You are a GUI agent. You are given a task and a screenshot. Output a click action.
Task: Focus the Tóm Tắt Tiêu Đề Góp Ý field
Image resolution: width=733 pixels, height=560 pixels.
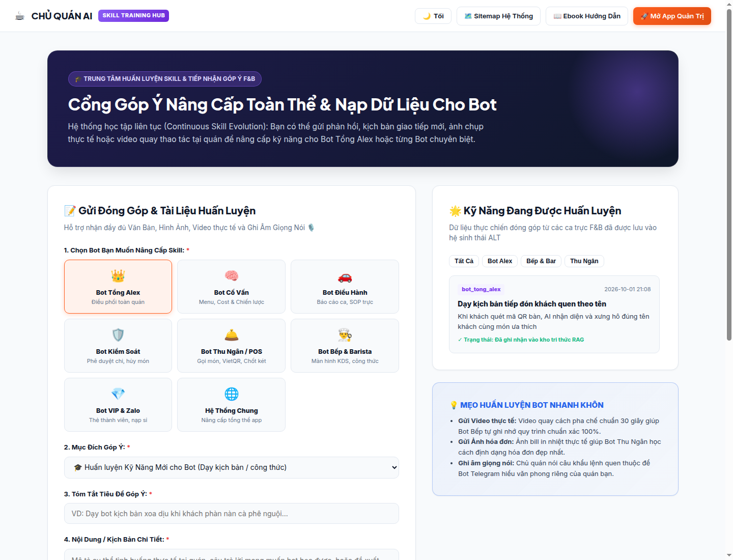232,514
